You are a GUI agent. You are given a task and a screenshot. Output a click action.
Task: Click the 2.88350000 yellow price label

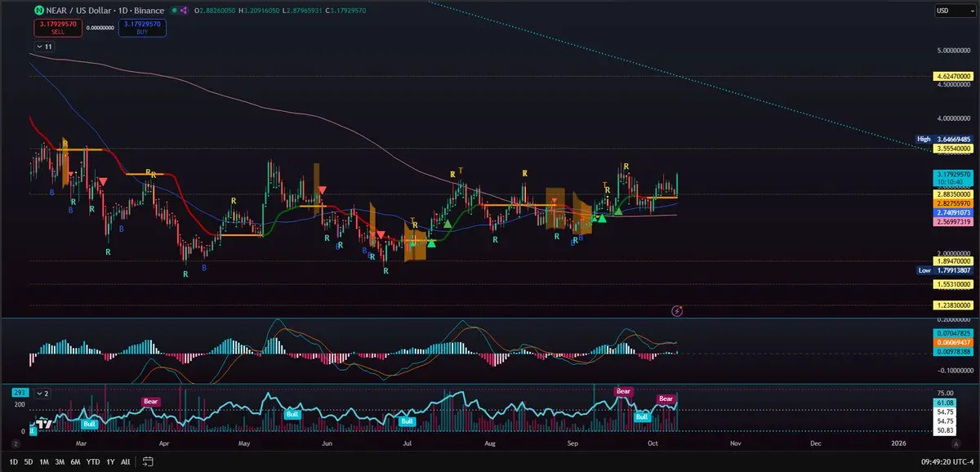(x=952, y=194)
